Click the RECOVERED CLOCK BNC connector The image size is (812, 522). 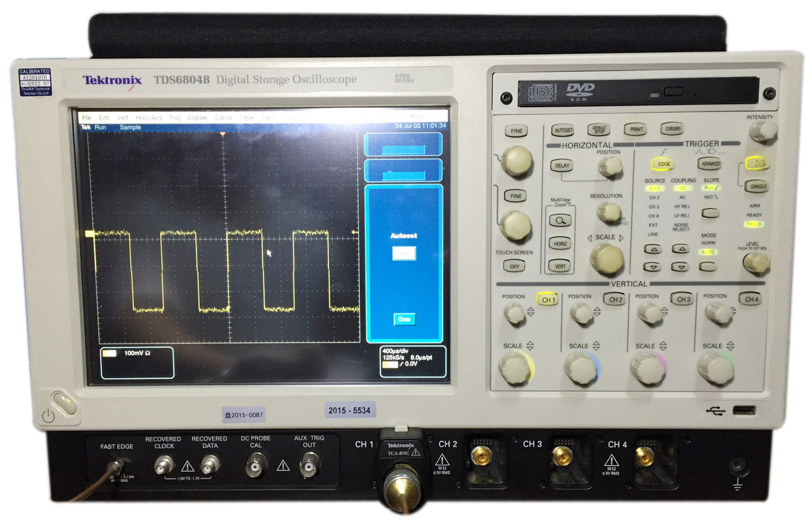(x=163, y=465)
